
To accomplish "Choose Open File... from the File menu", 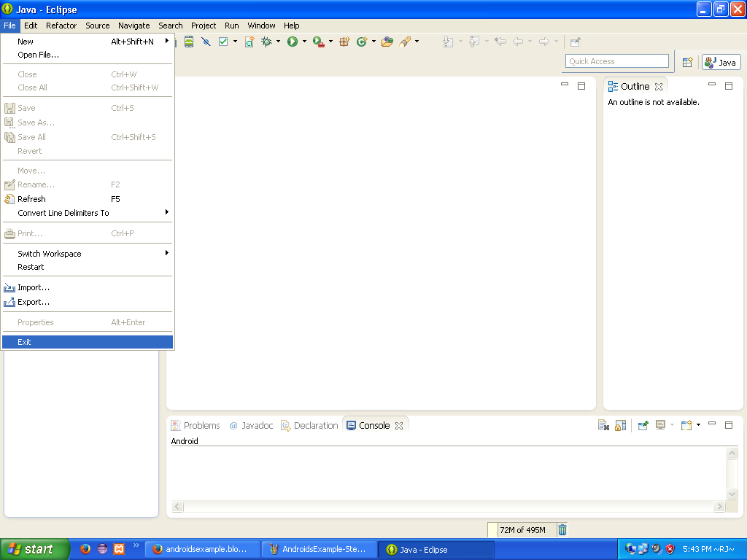I will pos(88,55).
